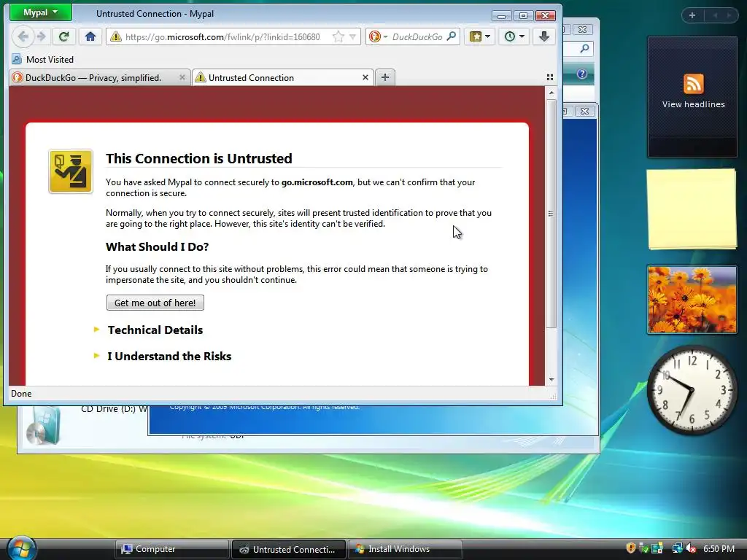747x560 pixels.
Task: Click the Get me out of here! button
Action: click(x=155, y=303)
